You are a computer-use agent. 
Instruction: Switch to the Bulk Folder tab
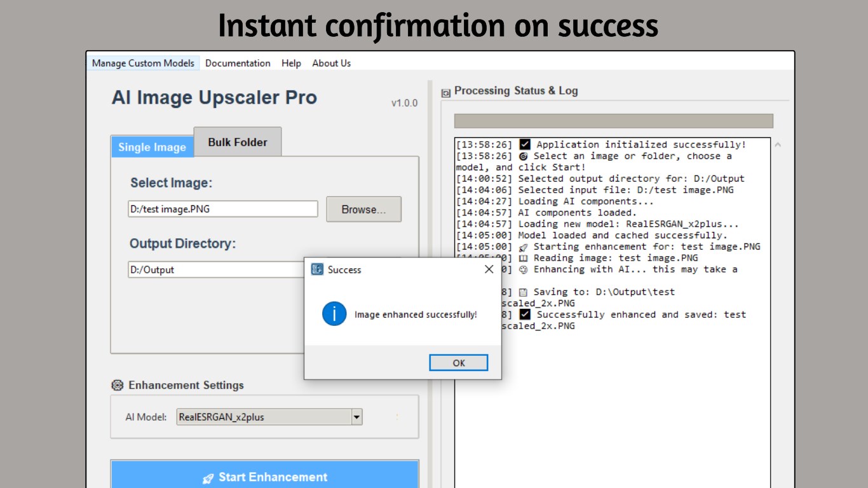click(x=237, y=142)
